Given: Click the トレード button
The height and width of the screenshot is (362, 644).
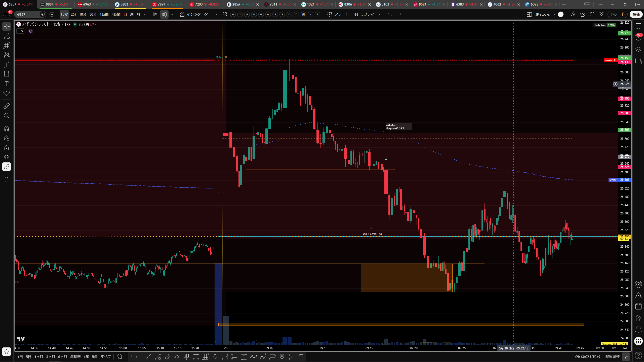Looking at the screenshot, I should [x=618, y=14].
